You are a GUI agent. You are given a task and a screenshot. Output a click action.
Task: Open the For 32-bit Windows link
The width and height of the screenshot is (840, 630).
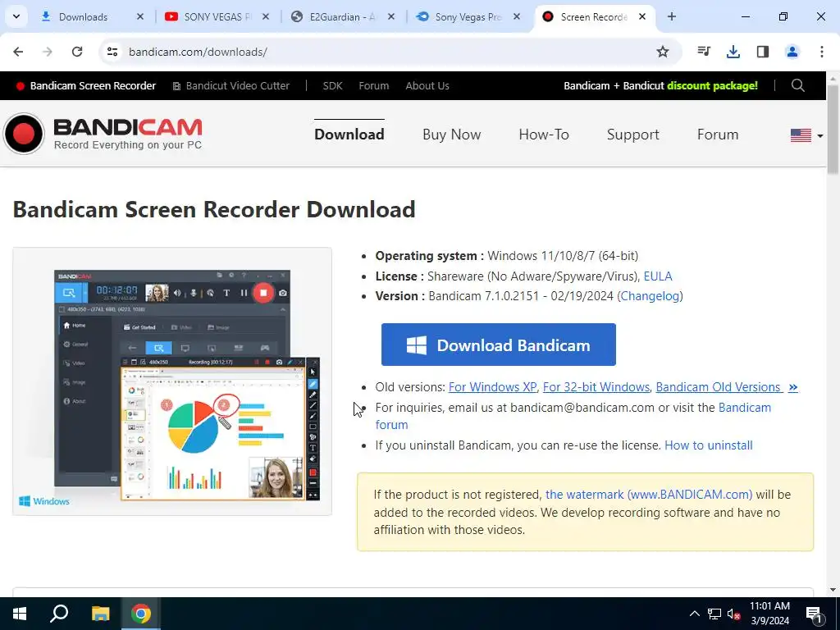[596, 387]
